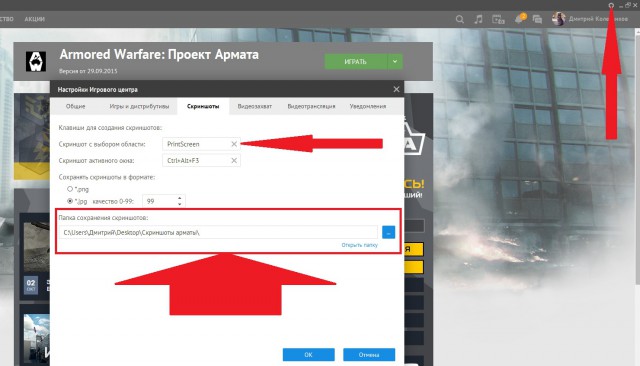Click the Версия от 29.09.2015 text
This screenshot has width=640, height=366.
point(88,71)
